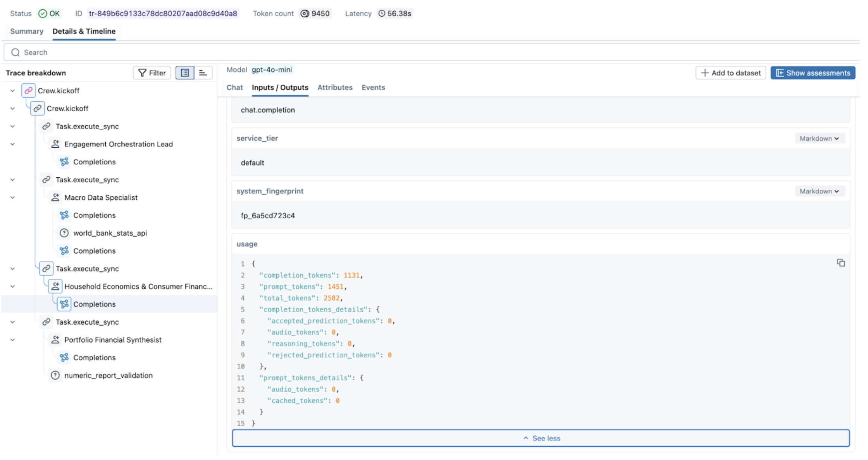
Task: Collapse the Household Economics & Consumer Finance node
Action: (x=12, y=287)
